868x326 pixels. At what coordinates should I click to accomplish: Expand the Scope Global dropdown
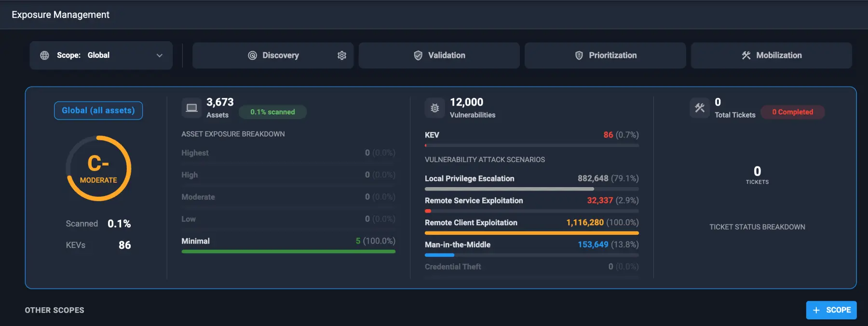[101, 55]
